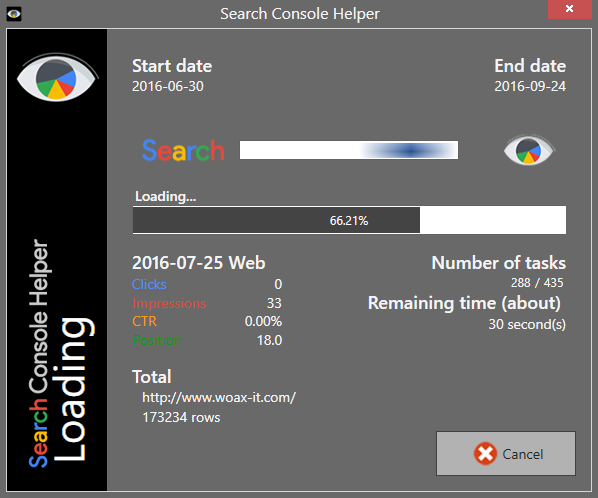The width and height of the screenshot is (598, 498).
Task: Click the red Impressions label
Action: pos(169,303)
